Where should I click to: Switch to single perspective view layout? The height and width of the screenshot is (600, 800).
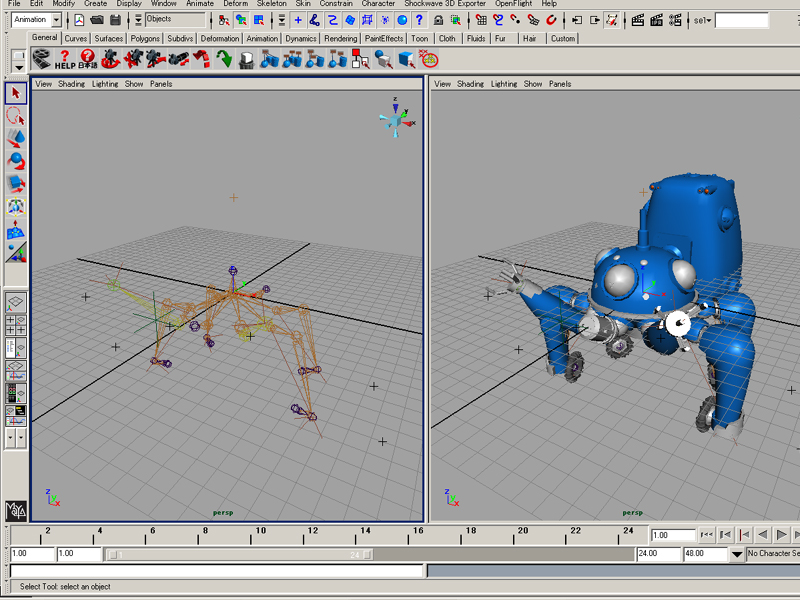tap(16, 302)
